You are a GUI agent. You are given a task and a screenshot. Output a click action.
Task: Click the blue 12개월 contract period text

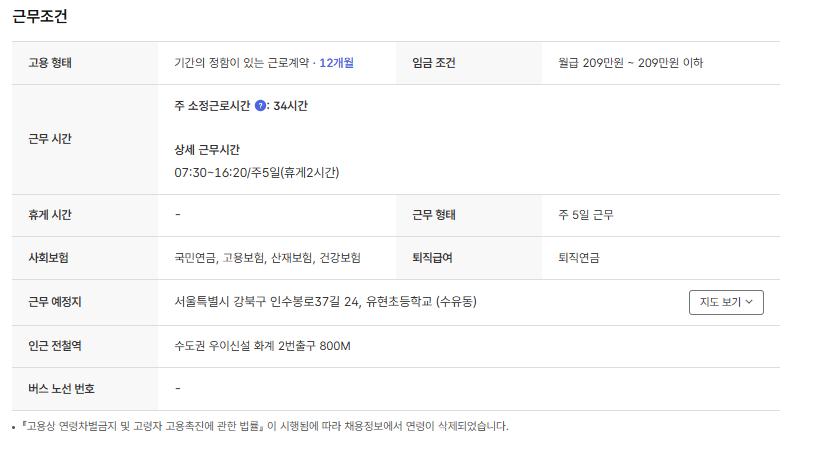[337, 63]
